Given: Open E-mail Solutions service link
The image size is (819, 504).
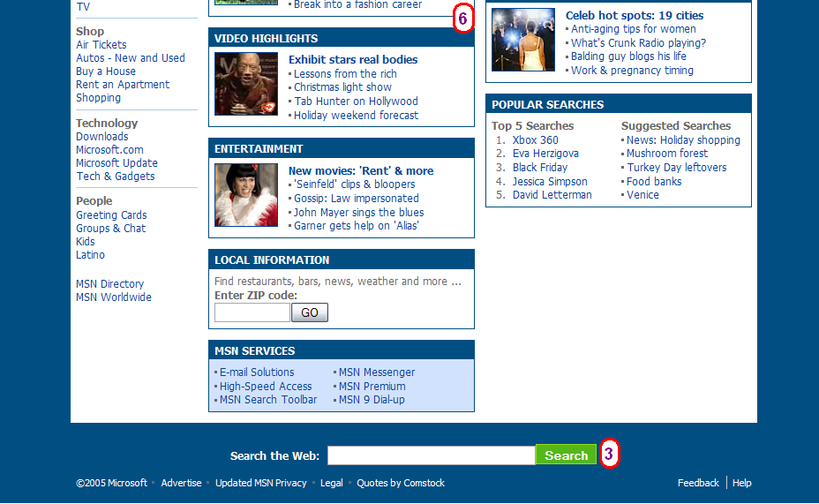Looking at the screenshot, I should tap(257, 372).
